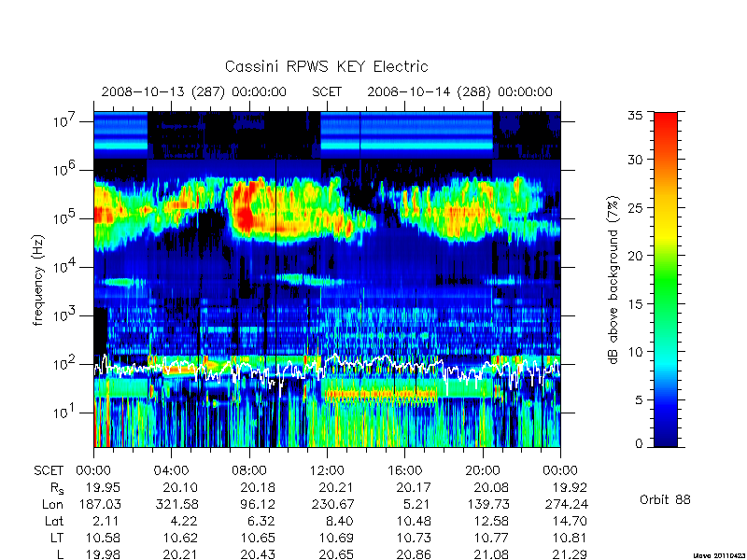This screenshot has height=560, width=747.
Task: Click the '30' color bar label
Action: coord(636,160)
